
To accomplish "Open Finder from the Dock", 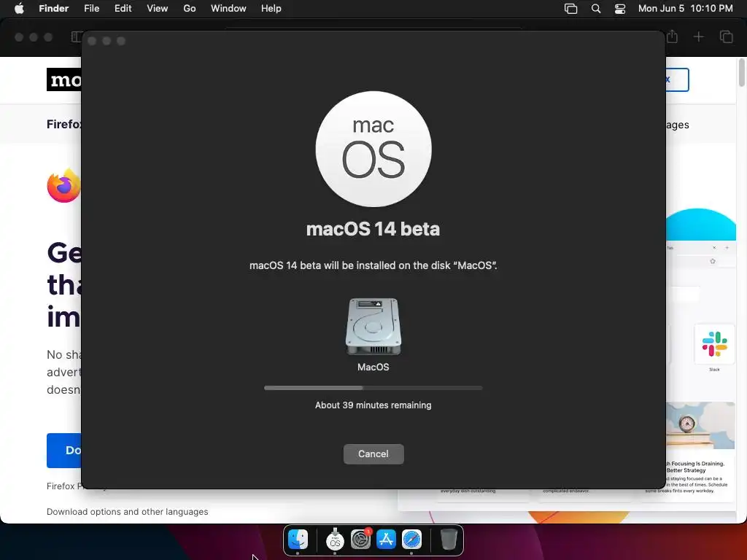I will click(x=298, y=540).
